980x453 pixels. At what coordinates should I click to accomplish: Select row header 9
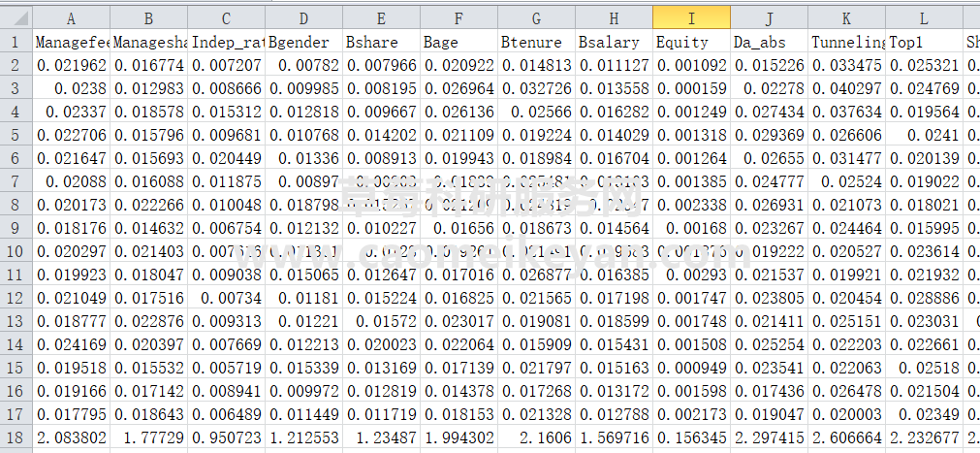[x=16, y=228]
